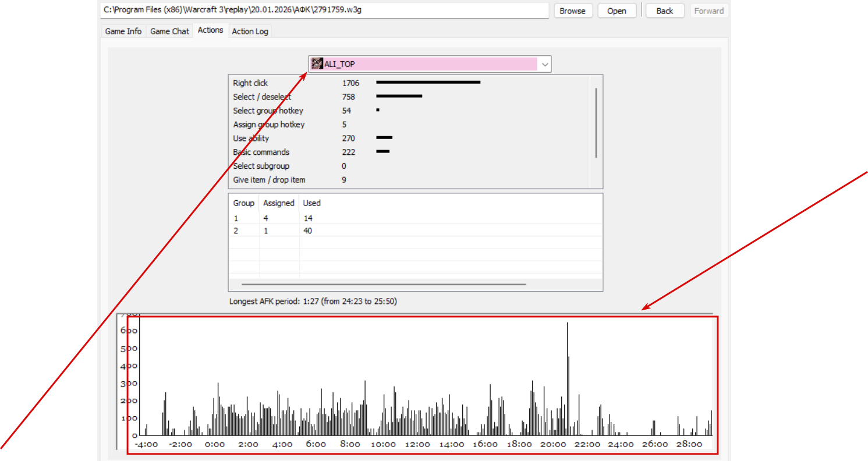Sort by the Group column header

click(x=244, y=203)
